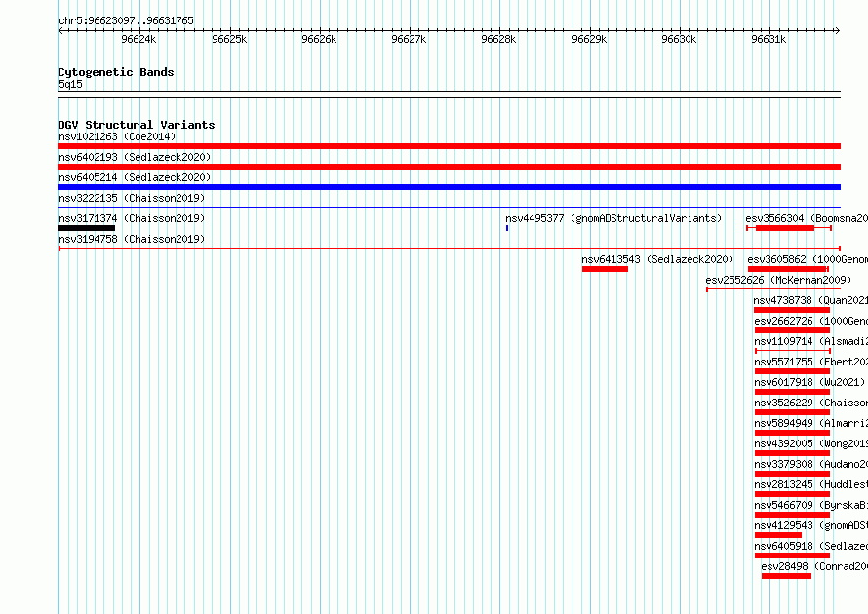The width and height of the screenshot is (868, 614).
Task: Open esv28498 (Conrad) label
Action: coord(814,566)
